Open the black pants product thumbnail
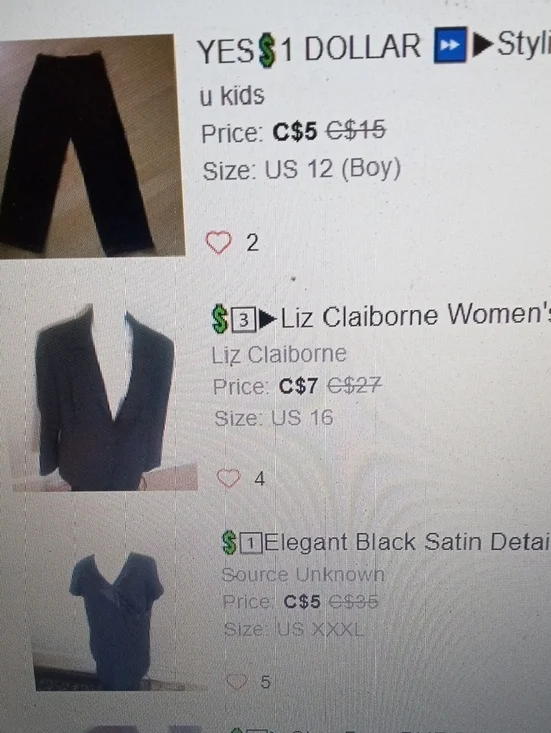 click(x=92, y=146)
